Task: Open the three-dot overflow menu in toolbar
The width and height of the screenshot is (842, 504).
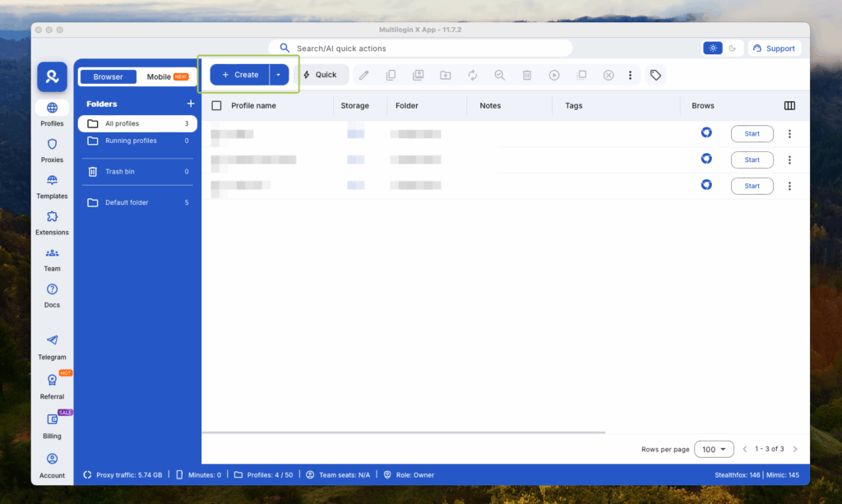Action: click(630, 75)
